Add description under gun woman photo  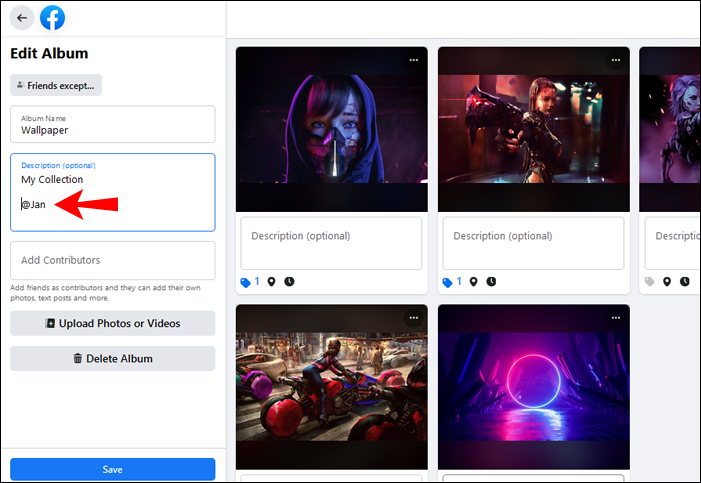pyautogui.click(x=533, y=243)
